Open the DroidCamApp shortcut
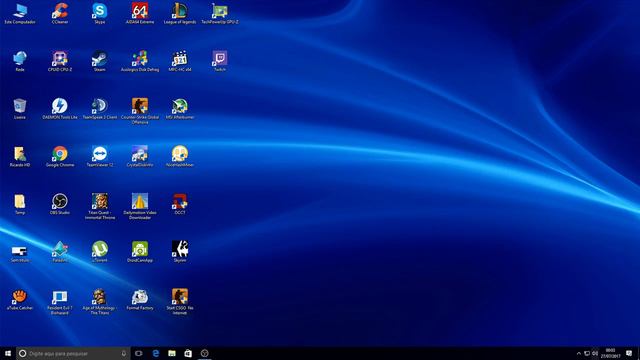Screen dimensions: 640x360 point(140,252)
